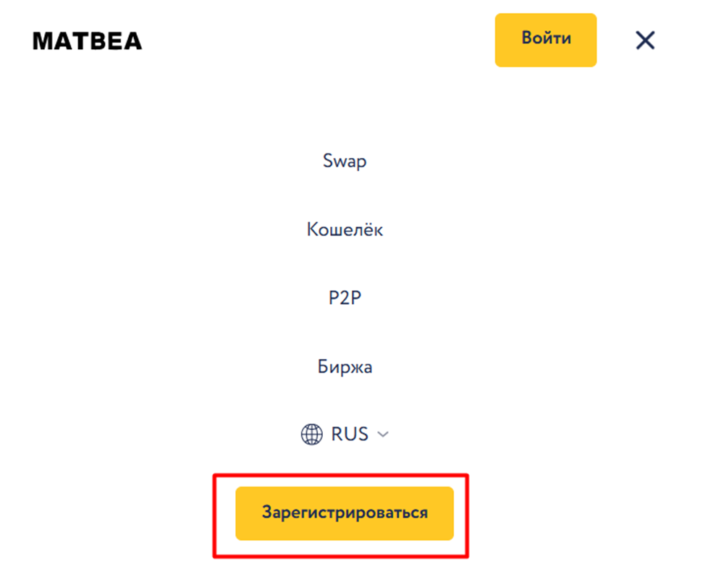Open the wallet link labeled Кошелёк
The height and width of the screenshot is (588, 708).
tap(345, 230)
